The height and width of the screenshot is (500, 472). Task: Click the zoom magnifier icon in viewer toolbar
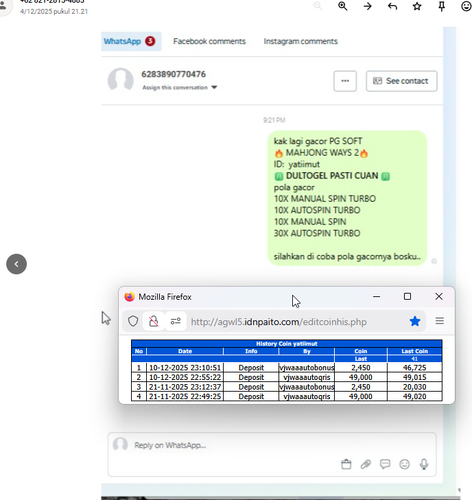coord(343,6)
